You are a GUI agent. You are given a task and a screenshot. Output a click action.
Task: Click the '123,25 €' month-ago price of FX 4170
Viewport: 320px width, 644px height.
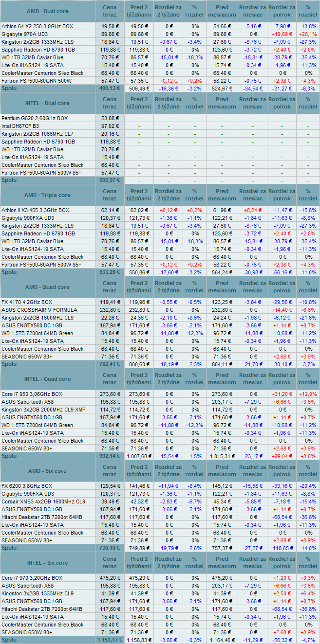[222, 302]
